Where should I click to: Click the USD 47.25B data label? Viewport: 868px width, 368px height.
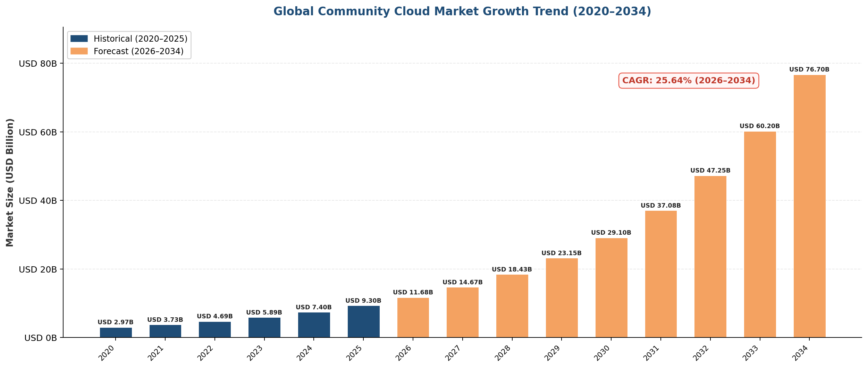[x=710, y=171]
